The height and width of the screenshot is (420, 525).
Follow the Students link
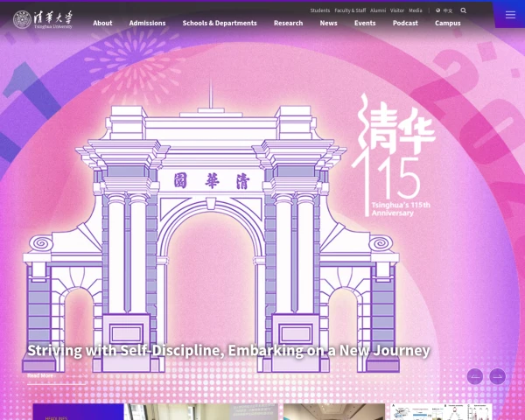pos(319,10)
